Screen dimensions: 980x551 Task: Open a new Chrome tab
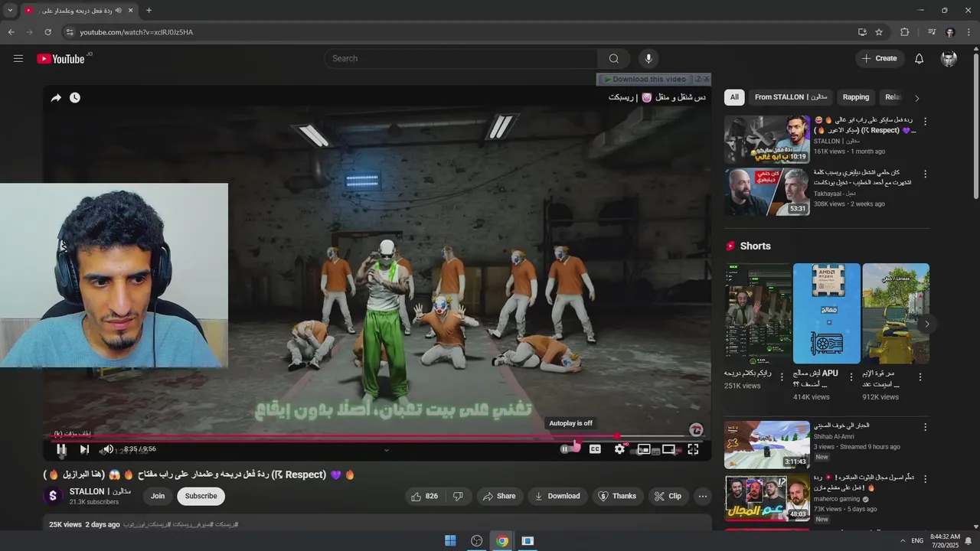(149, 11)
